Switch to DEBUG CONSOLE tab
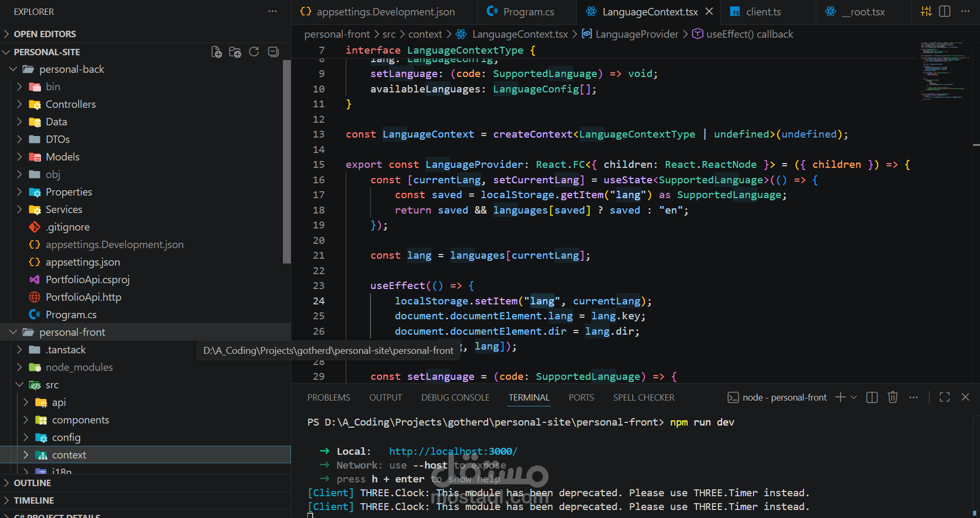Viewport: 980px width, 518px height. click(x=455, y=397)
